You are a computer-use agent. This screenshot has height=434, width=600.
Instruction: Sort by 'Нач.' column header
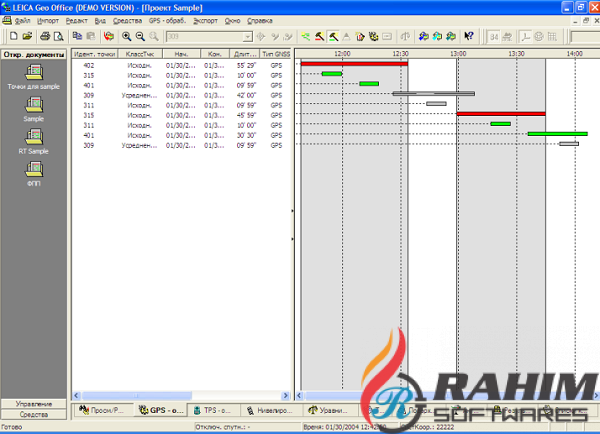click(181, 54)
